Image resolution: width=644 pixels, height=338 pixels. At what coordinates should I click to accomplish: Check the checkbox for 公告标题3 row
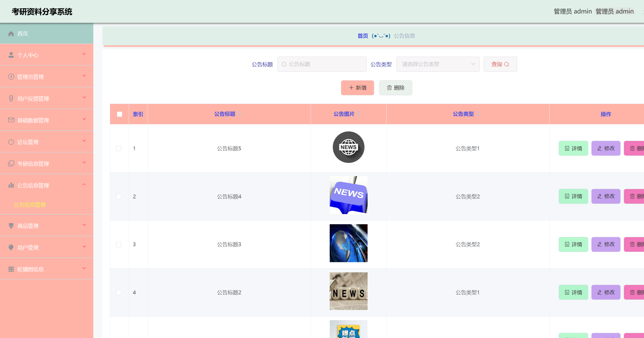(119, 244)
